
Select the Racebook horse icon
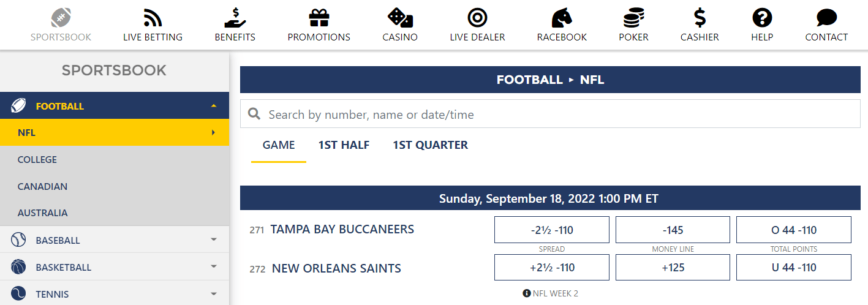pos(562,18)
